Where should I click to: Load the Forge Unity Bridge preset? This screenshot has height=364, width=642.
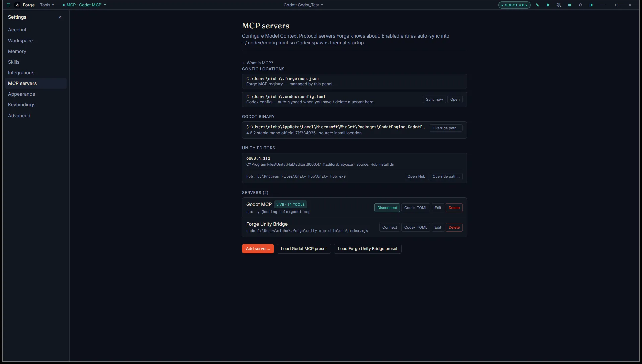tap(368, 249)
